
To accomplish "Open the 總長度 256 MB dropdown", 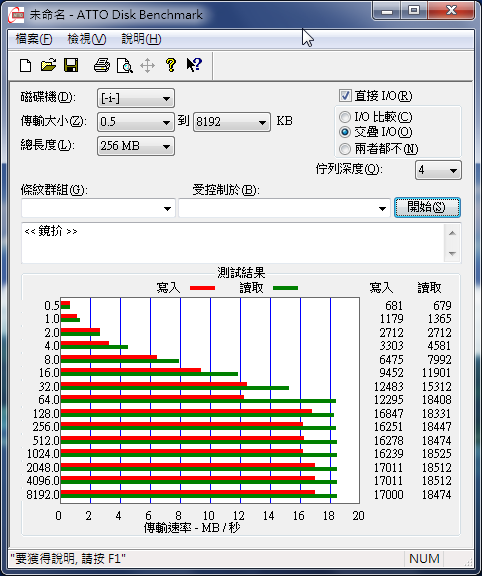I will pos(136,146).
